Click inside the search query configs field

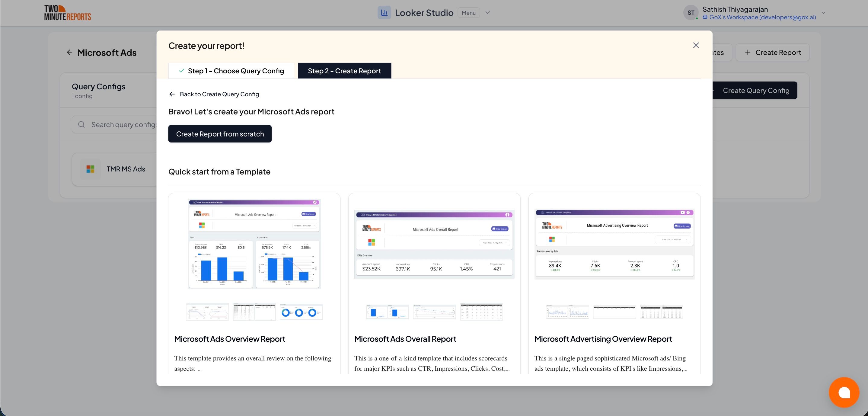(125, 124)
